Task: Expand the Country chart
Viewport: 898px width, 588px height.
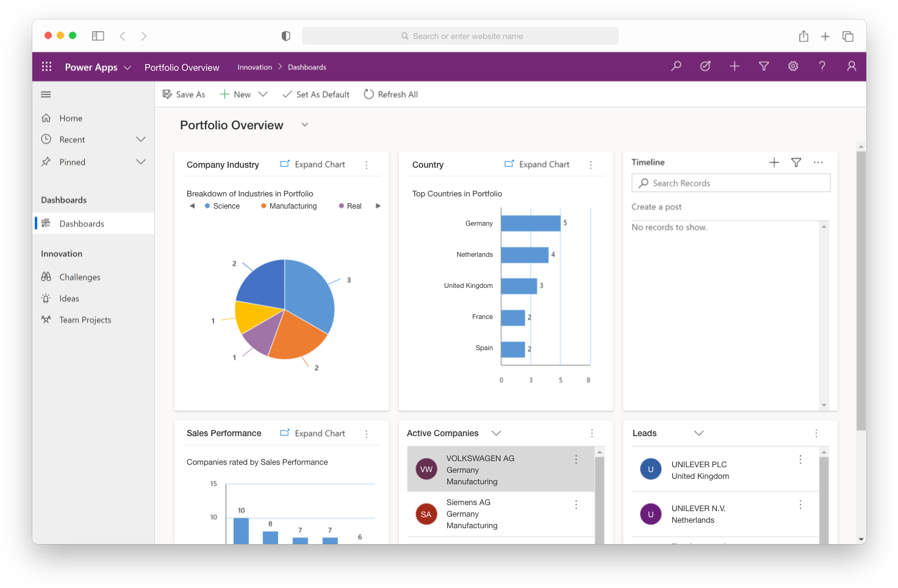Action: tap(537, 164)
